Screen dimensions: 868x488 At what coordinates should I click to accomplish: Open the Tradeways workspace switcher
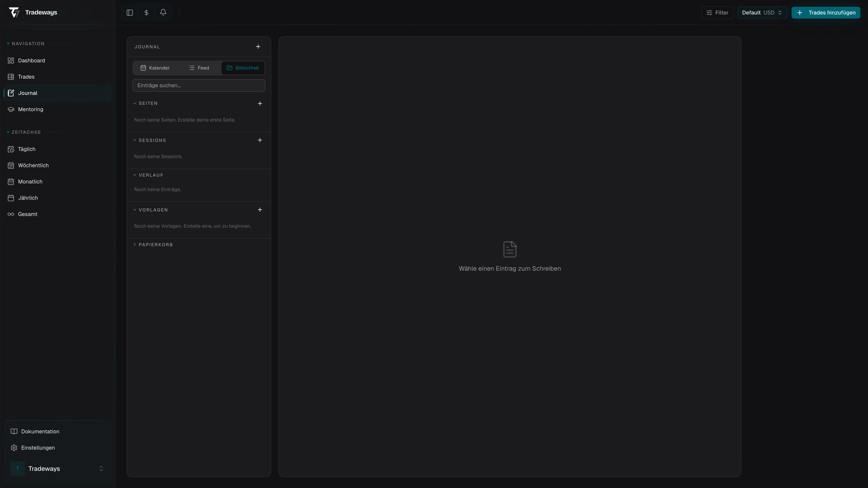click(57, 469)
